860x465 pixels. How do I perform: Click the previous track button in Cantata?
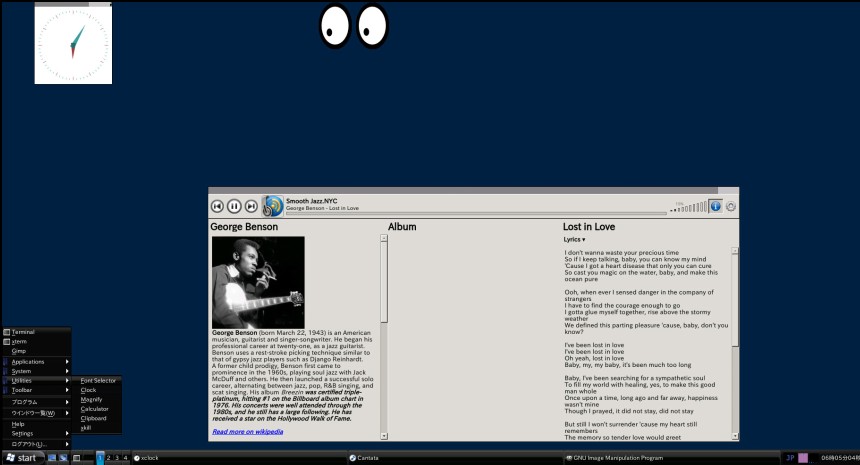click(217, 206)
